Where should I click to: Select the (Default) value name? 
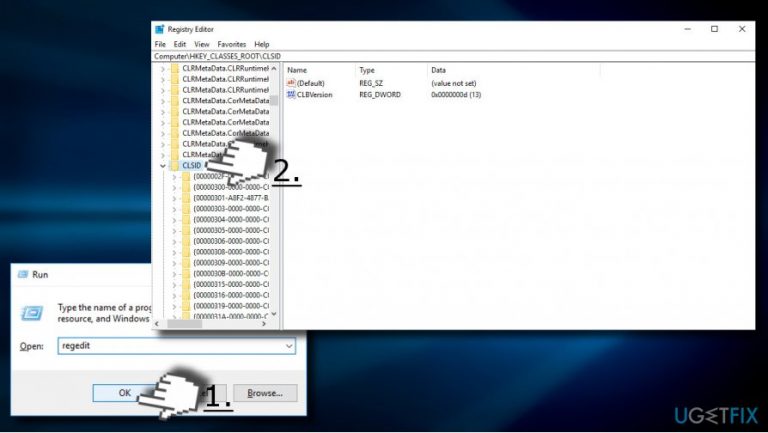311,83
